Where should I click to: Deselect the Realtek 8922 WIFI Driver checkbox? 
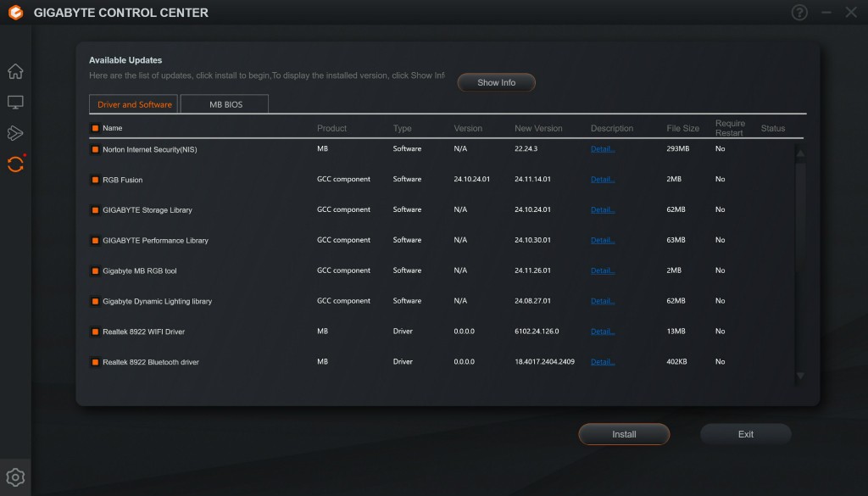(95, 332)
